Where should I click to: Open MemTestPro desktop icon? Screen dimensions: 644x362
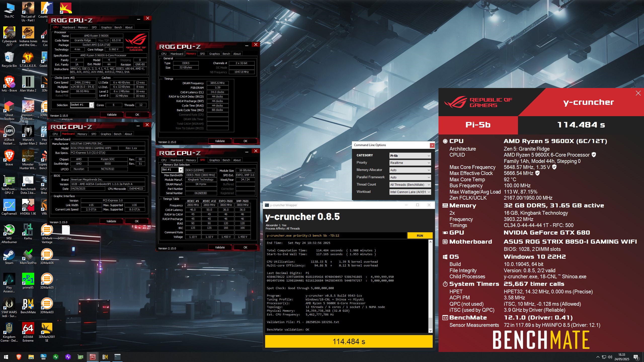[28, 257]
